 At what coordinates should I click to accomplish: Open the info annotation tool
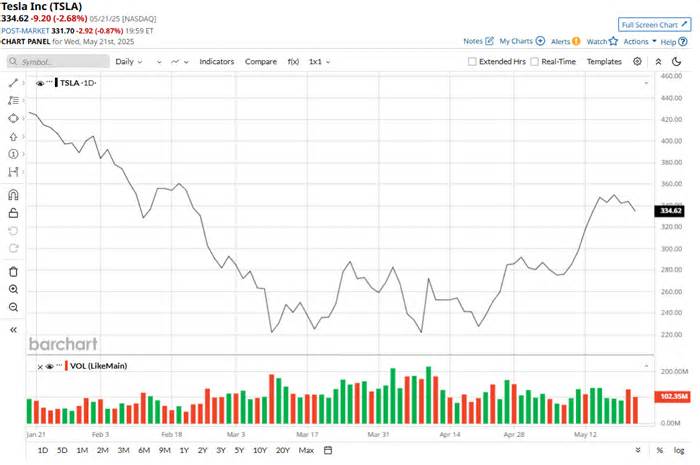click(13, 154)
